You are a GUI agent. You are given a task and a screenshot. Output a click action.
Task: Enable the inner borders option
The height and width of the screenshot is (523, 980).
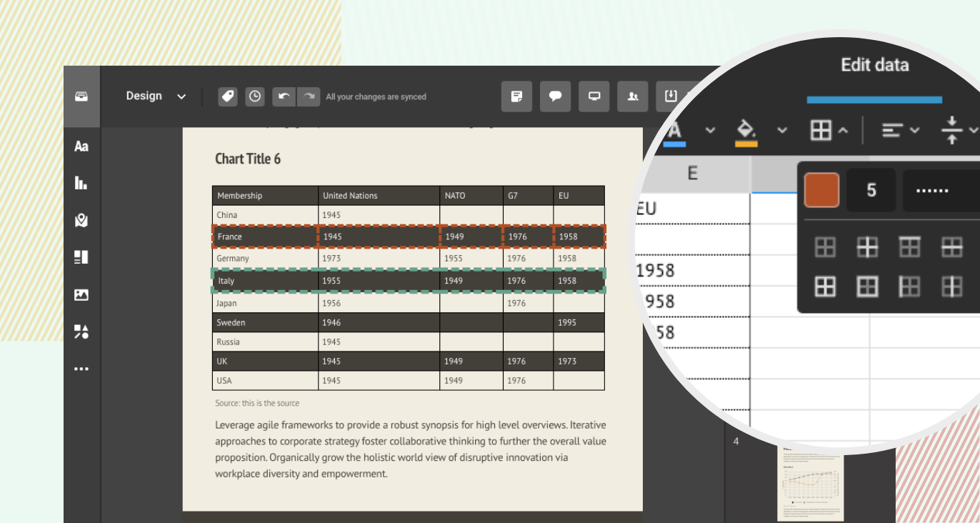point(867,246)
